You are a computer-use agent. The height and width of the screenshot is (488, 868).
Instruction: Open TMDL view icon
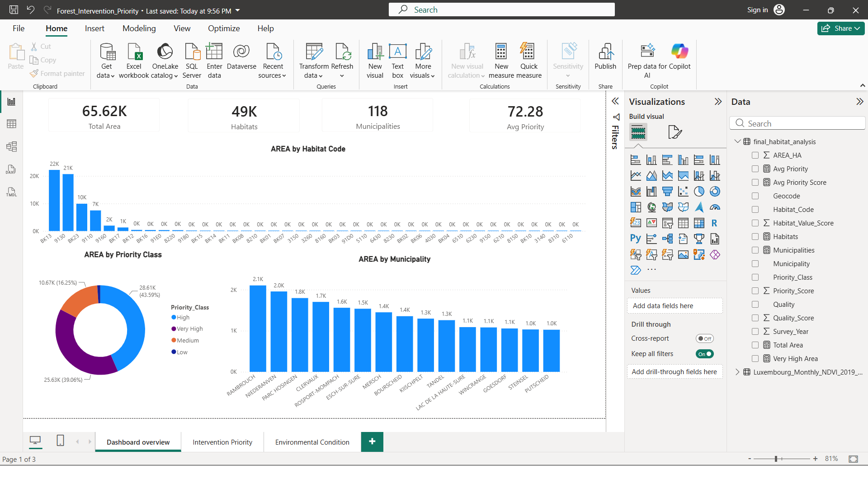(x=11, y=192)
